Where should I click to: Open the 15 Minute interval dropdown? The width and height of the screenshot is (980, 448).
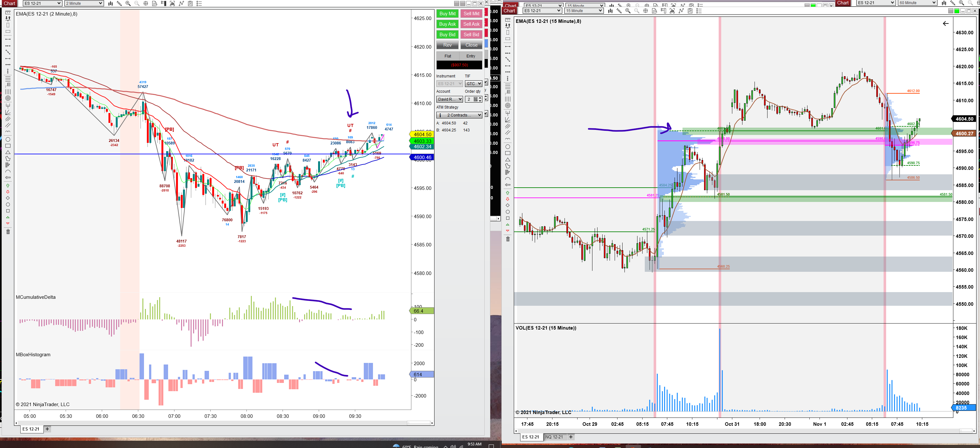click(x=584, y=11)
